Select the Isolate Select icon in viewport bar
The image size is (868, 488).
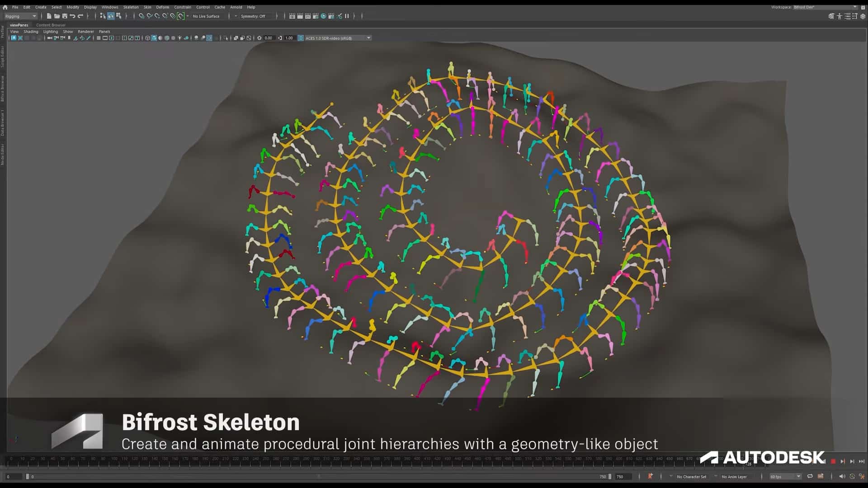click(209, 38)
